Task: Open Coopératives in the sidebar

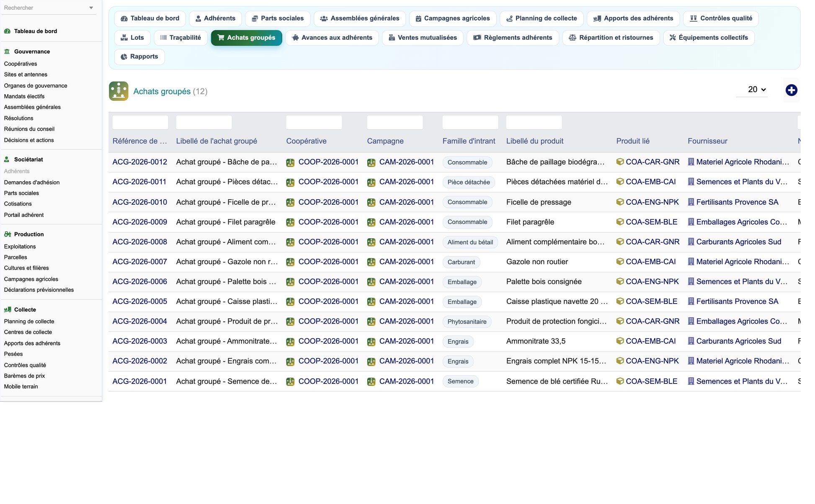Action: [21, 64]
